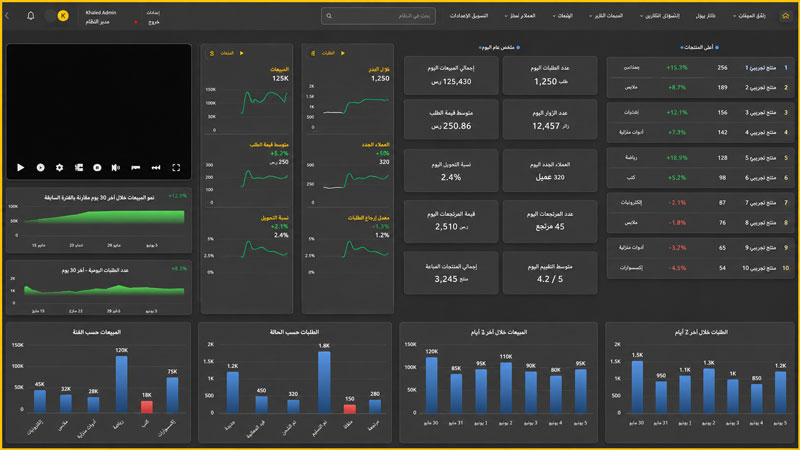The image size is (800, 450).
Task: Click the +12.5% badge on sales growth chart
Action: (x=178, y=196)
